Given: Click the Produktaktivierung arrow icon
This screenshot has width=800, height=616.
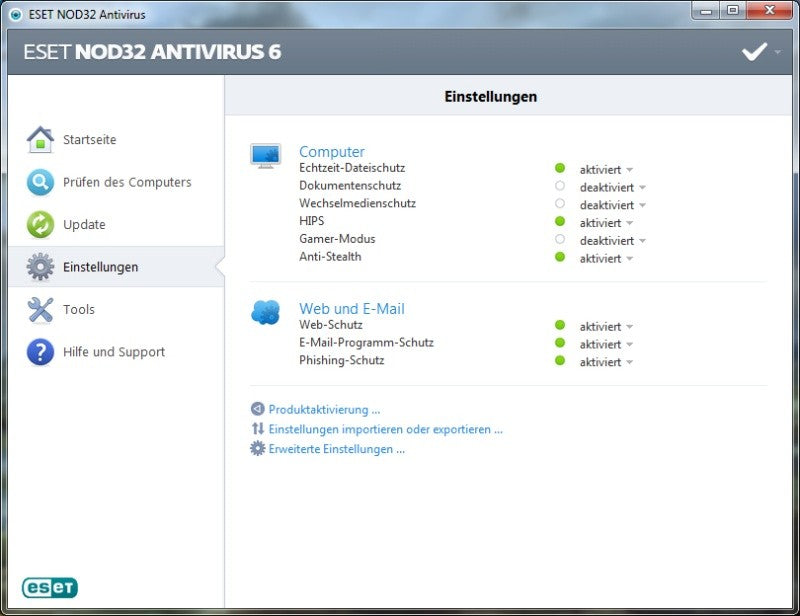Looking at the screenshot, I should pyautogui.click(x=258, y=409).
